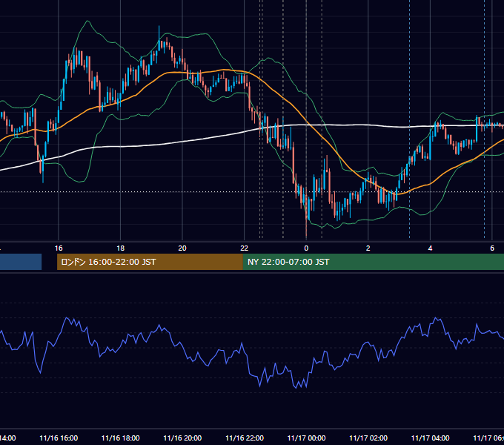Screen dimensions: 504x445
Task: Click the 11/17 00:00 time label
Action: (306, 438)
